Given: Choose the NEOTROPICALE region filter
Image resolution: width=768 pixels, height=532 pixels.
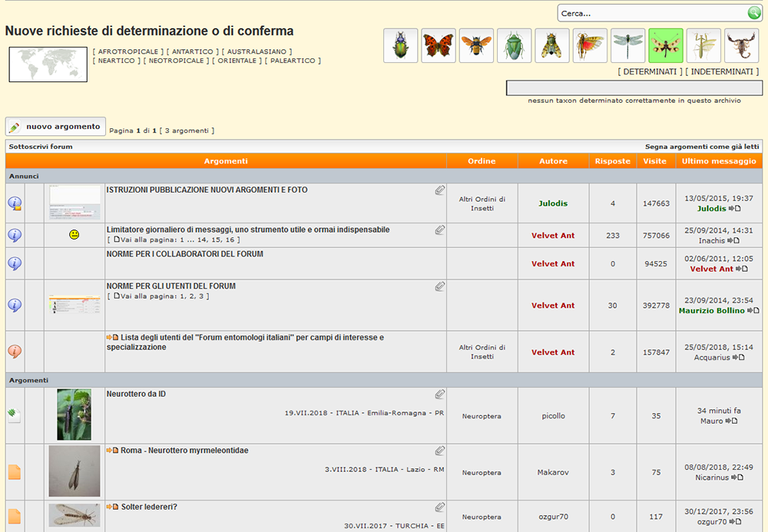Looking at the screenshot, I should [x=176, y=61].
